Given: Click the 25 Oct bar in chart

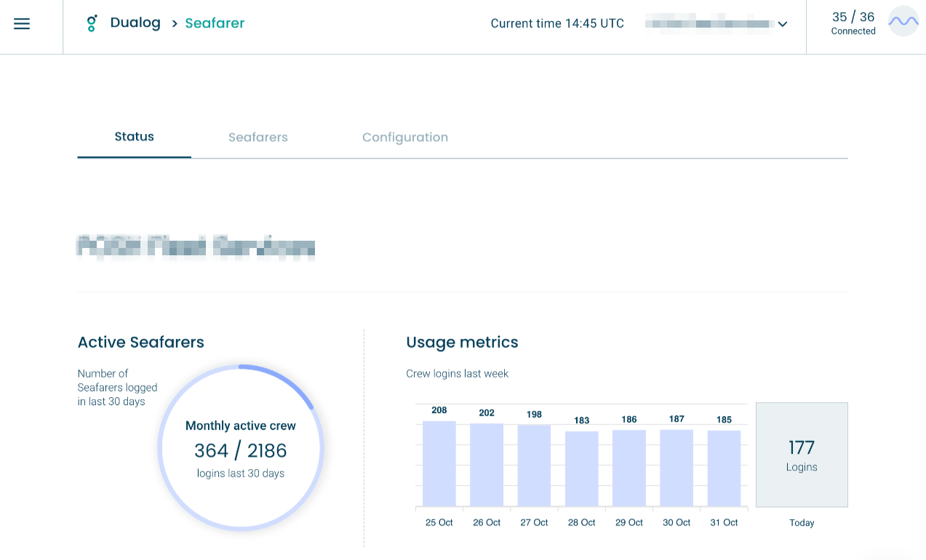Looking at the screenshot, I should pos(439,464).
